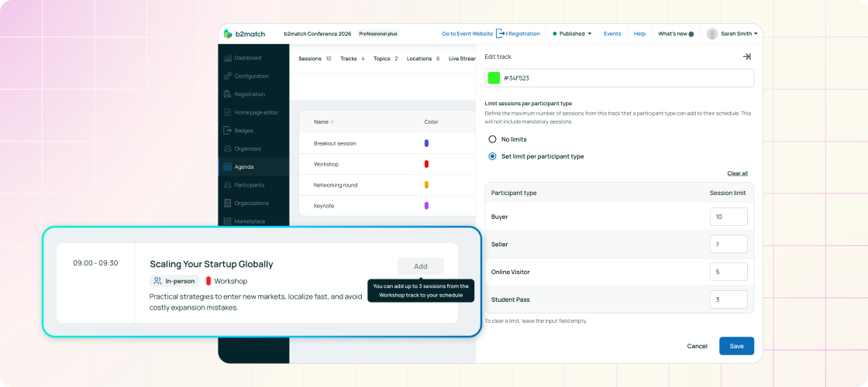
Task: Cancel editing the track
Action: [697, 346]
